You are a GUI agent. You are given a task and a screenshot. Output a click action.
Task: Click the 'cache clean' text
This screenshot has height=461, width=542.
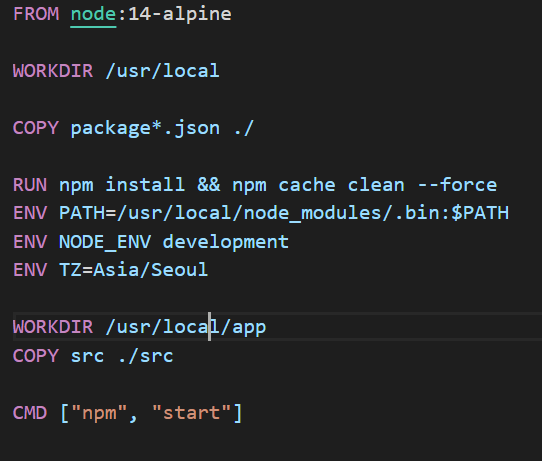click(342, 185)
